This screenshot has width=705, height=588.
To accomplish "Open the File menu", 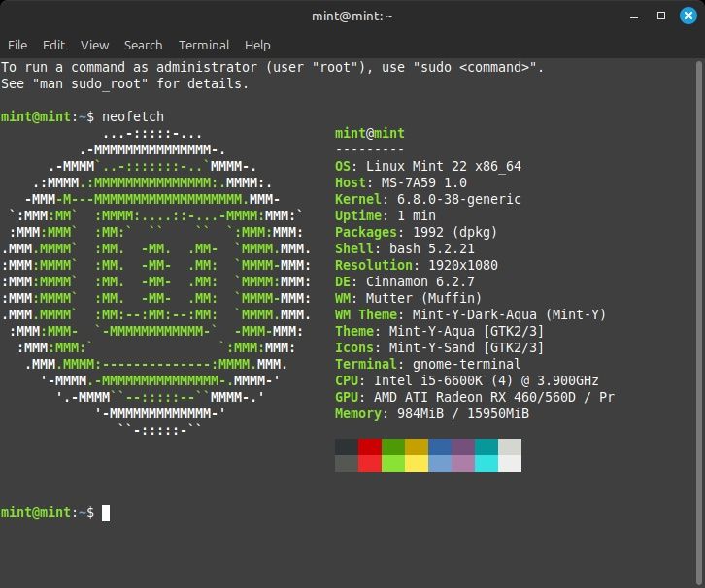I will tap(17, 46).
